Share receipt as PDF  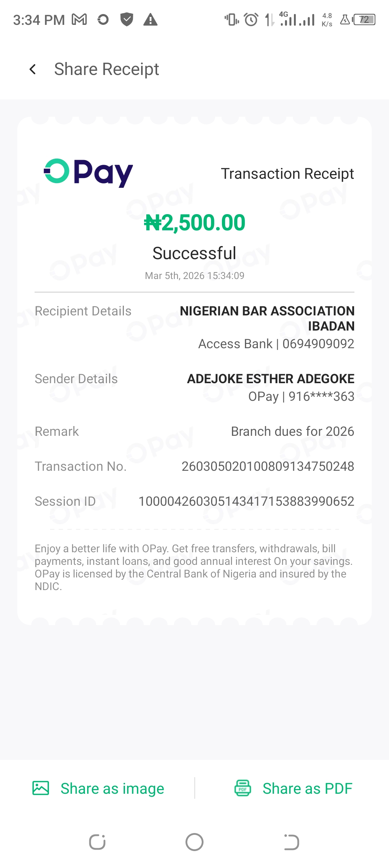point(307,788)
